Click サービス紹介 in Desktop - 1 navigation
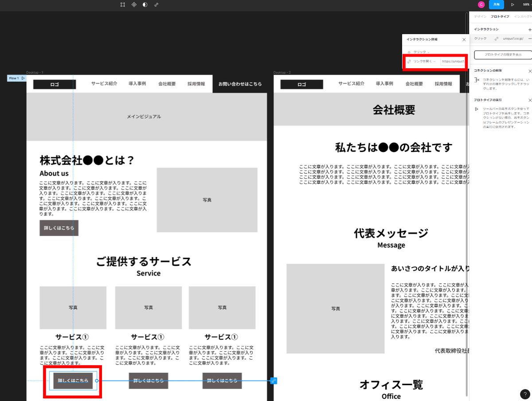This screenshot has height=401, width=532. [x=104, y=84]
